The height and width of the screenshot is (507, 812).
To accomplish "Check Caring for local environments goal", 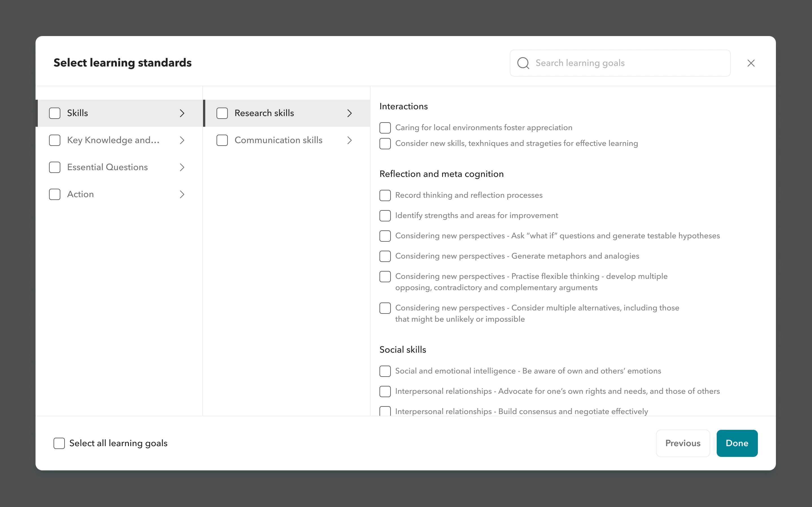I will (x=385, y=128).
